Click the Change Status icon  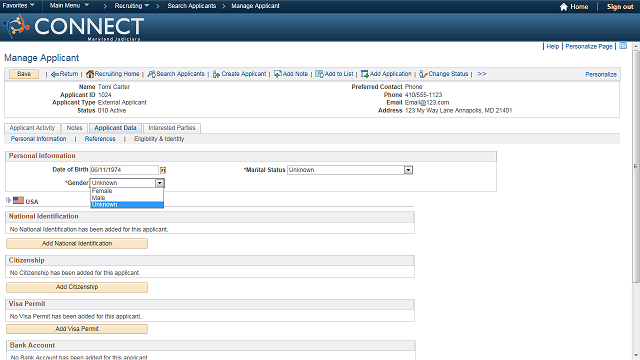tap(423, 74)
